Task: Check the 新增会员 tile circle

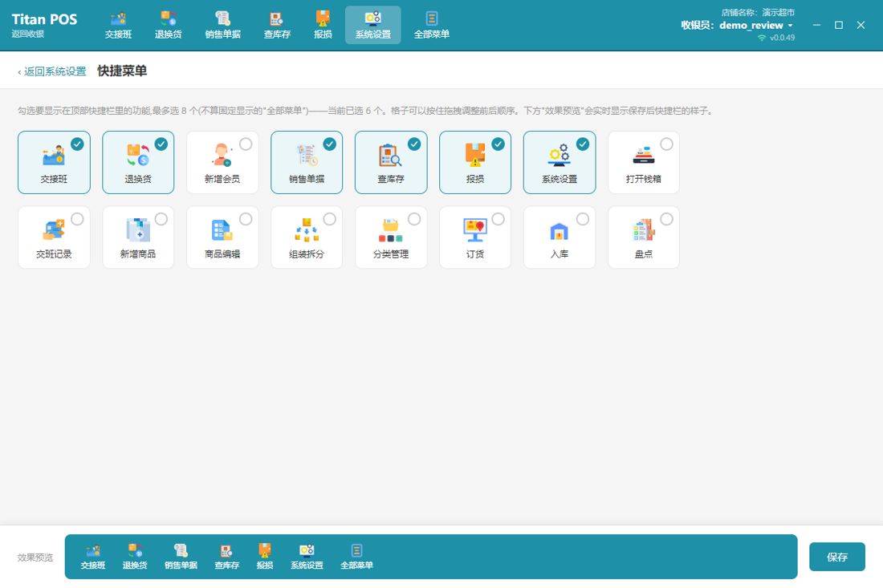Action: [246, 144]
